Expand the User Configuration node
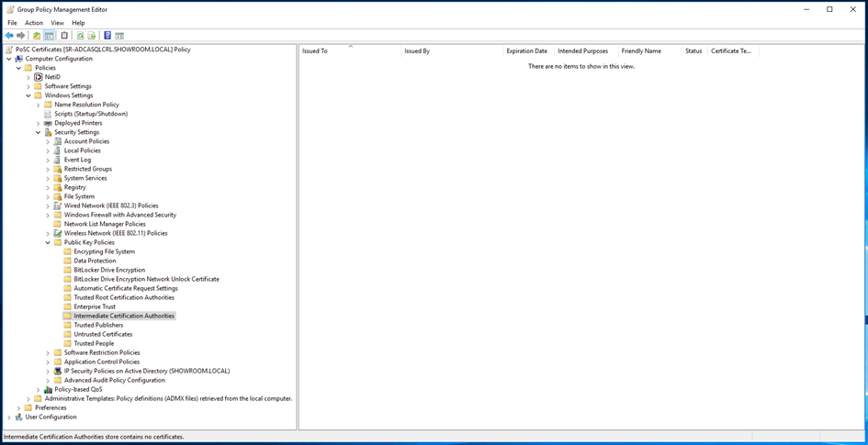Screen dimensions: 868x445 pyautogui.click(x=9, y=417)
